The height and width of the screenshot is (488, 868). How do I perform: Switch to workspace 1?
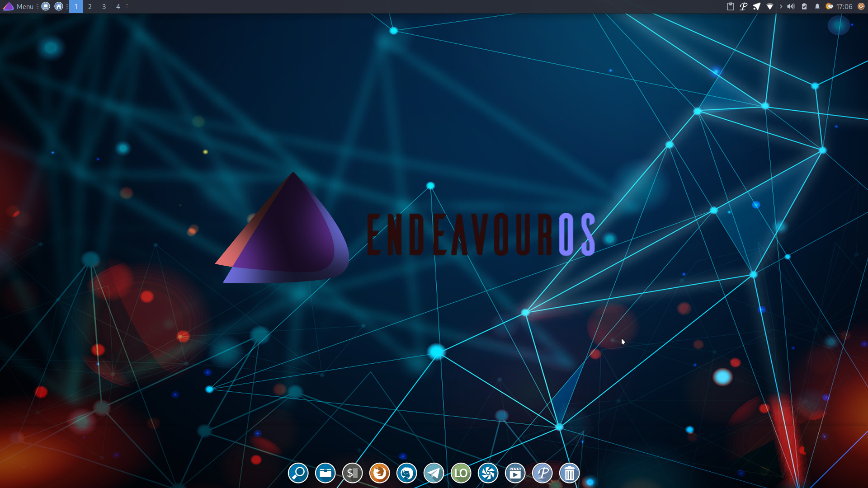click(76, 6)
